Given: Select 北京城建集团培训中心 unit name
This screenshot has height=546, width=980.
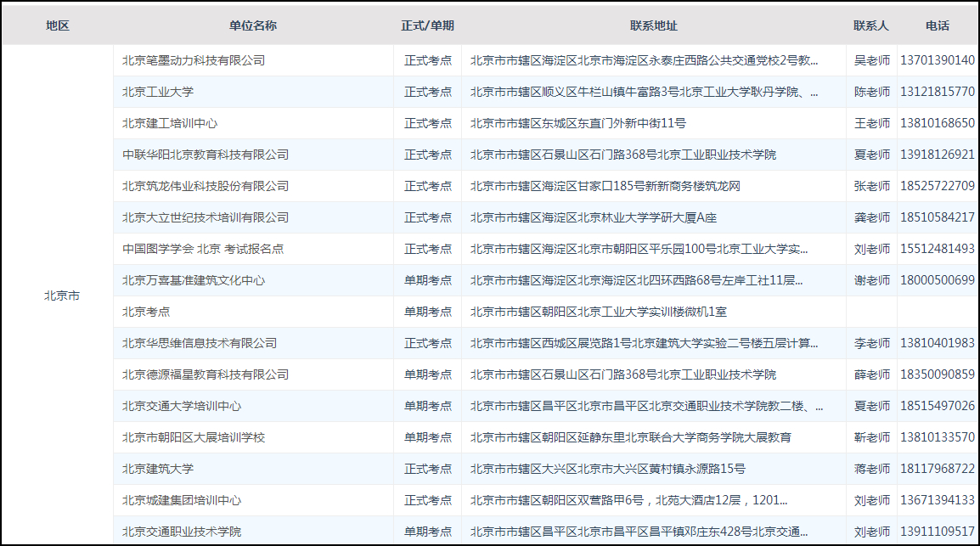Looking at the screenshot, I should click(182, 500).
